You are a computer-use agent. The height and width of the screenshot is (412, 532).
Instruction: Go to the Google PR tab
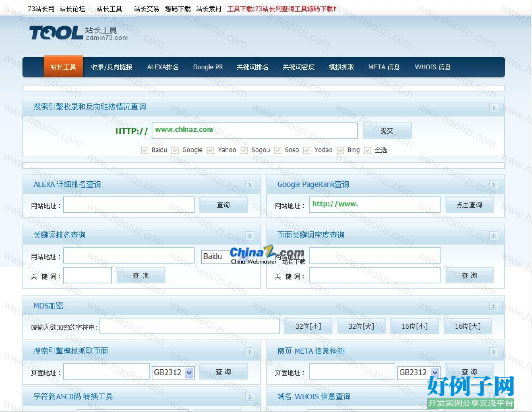coord(208,67)
